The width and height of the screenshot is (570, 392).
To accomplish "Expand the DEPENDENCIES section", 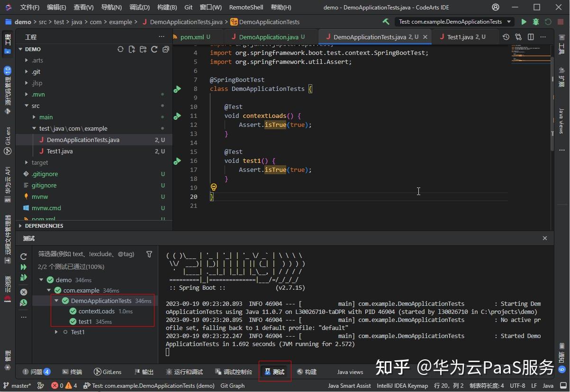I will point(20,226).
